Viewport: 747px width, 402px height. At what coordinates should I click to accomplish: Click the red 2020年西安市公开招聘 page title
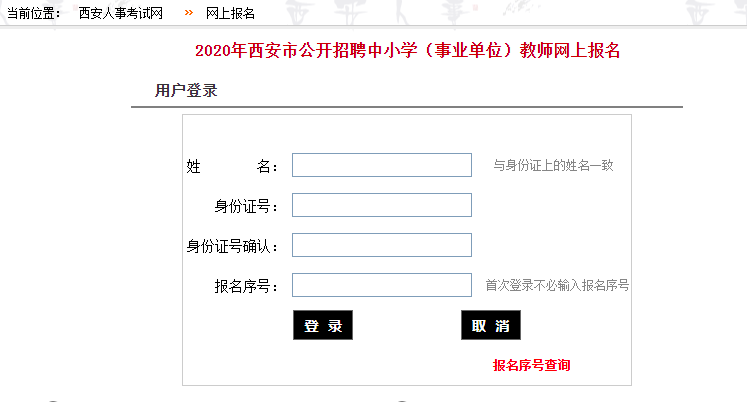[x=408, y=51]
